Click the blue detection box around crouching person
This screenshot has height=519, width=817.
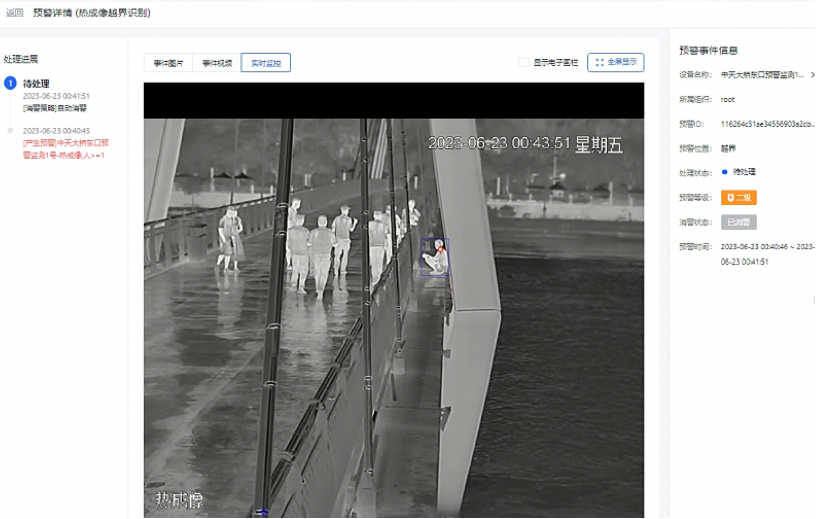[x=435, y=257]
